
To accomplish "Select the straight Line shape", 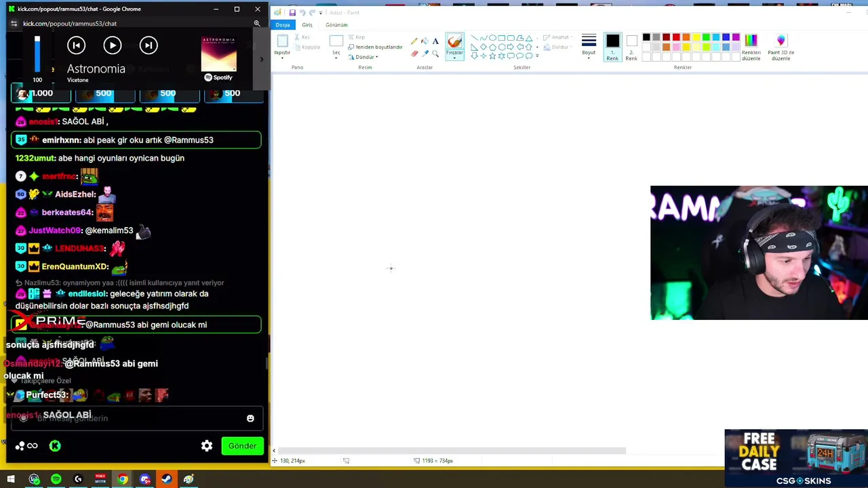I will pos(475,37).
